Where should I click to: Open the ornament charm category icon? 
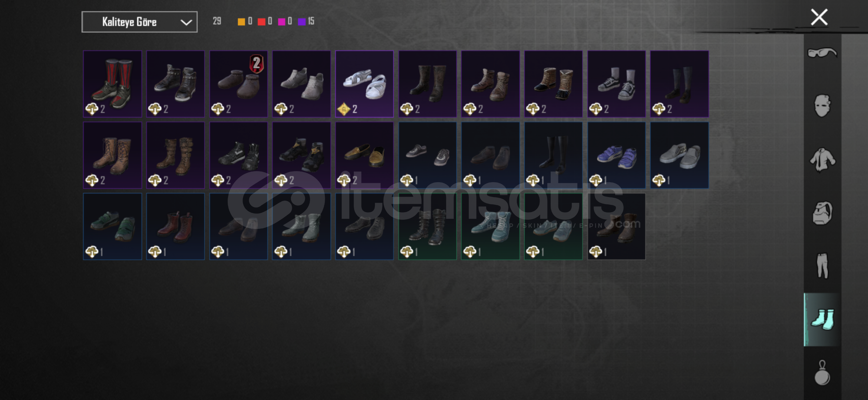tap(822, 373)
